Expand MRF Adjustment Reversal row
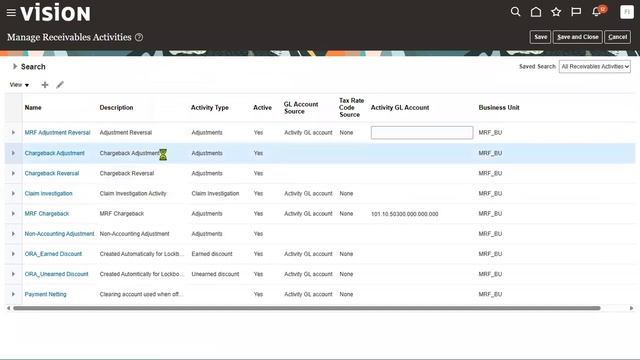This screenshot has width=640, height=360. tap(13, 133)
